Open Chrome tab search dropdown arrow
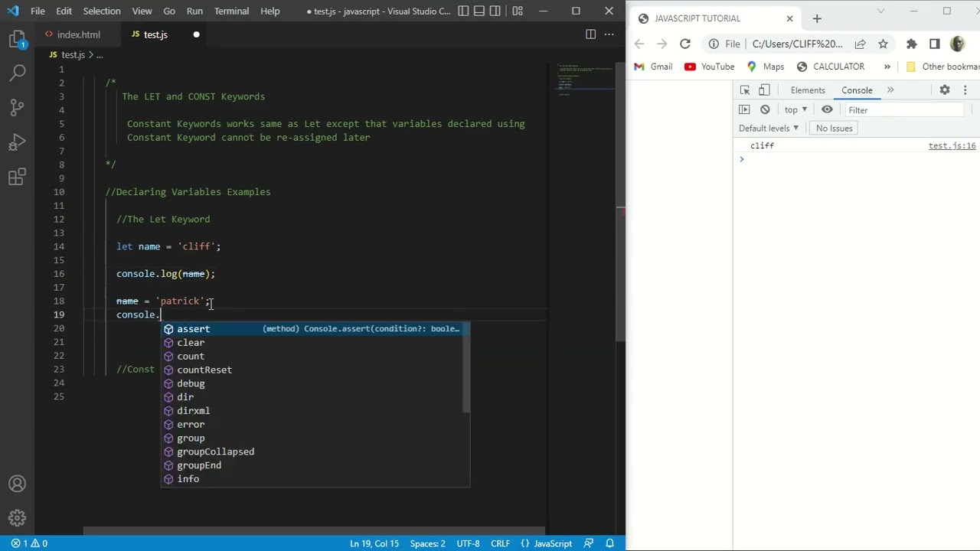The height and width of the screenshot is (551, 980). pos(880,11)
